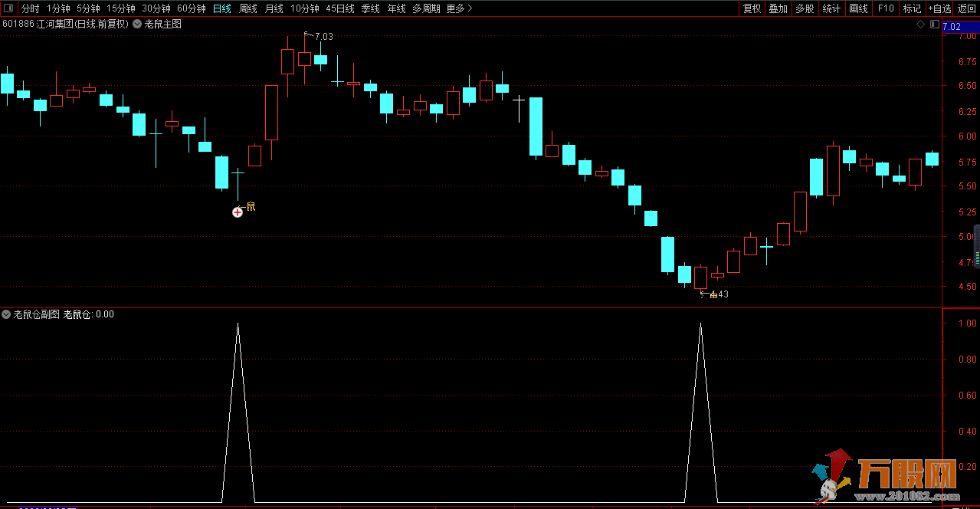Click the right edge vertical scroll handle

coord(977,247)
